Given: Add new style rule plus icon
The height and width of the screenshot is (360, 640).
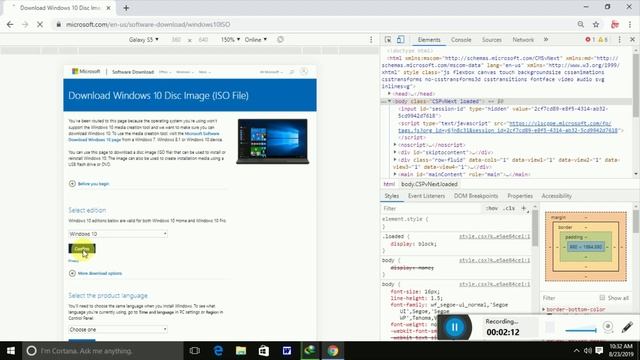Looking at the screenshot, I should [x=524, y=208].
